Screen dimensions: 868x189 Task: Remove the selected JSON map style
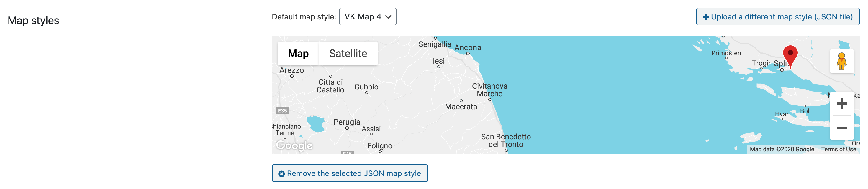(349, 173)
